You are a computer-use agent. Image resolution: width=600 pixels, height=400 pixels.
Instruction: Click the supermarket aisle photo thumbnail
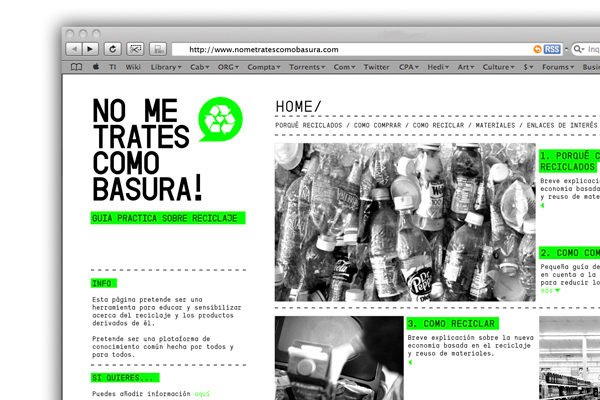pyautogui.click(x=569, y=358)
